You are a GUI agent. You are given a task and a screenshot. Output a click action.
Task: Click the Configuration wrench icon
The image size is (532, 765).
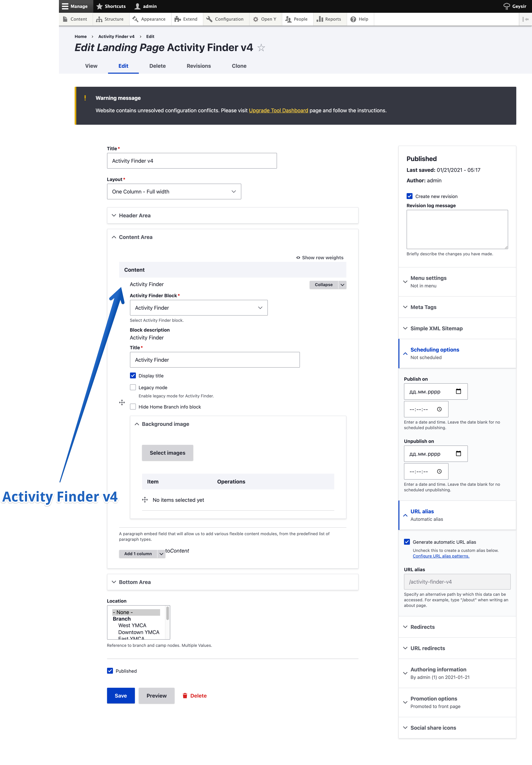pos(209,19)
